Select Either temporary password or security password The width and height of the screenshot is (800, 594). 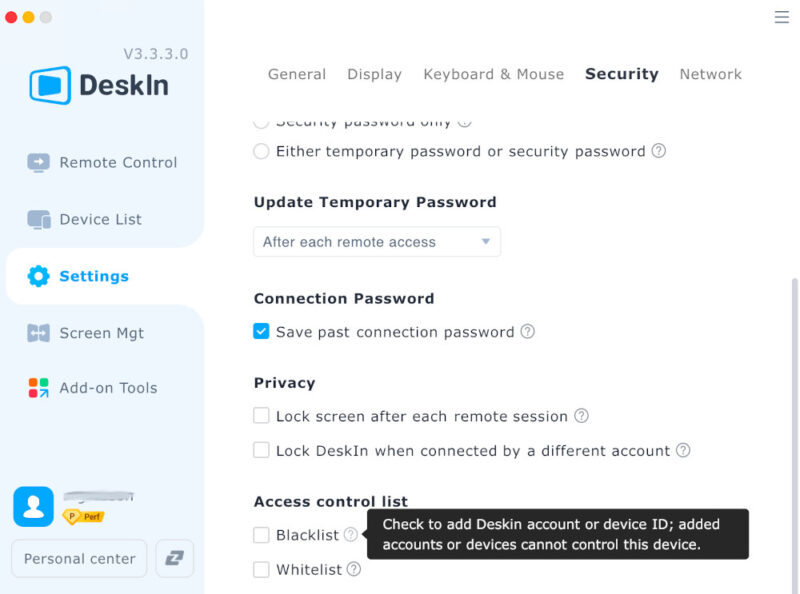point(261,152)
